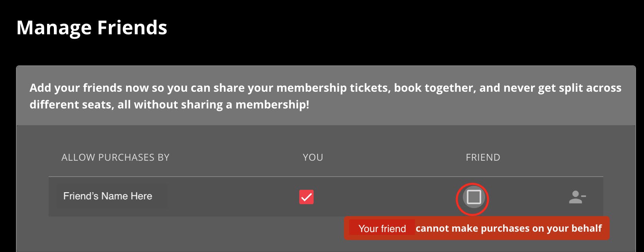Click the white checkmark in the red box
This screenshot has width=644, height=252.
(306, 197)
